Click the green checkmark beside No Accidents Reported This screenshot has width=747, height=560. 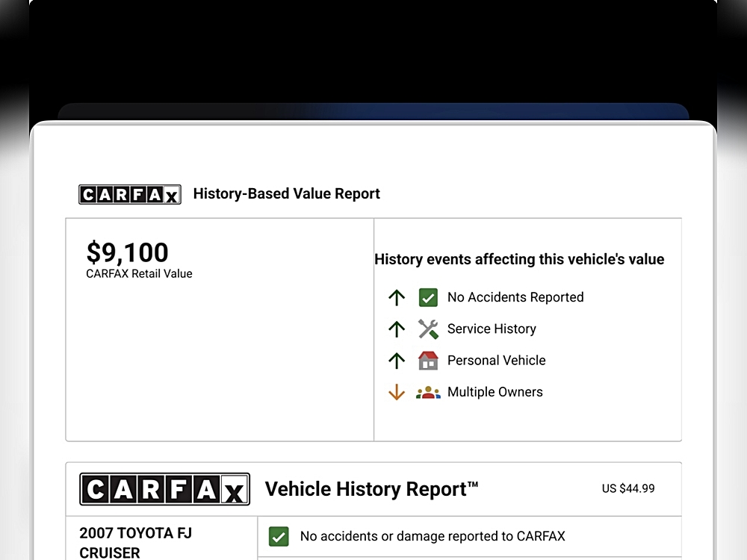(x=428, y=298)
